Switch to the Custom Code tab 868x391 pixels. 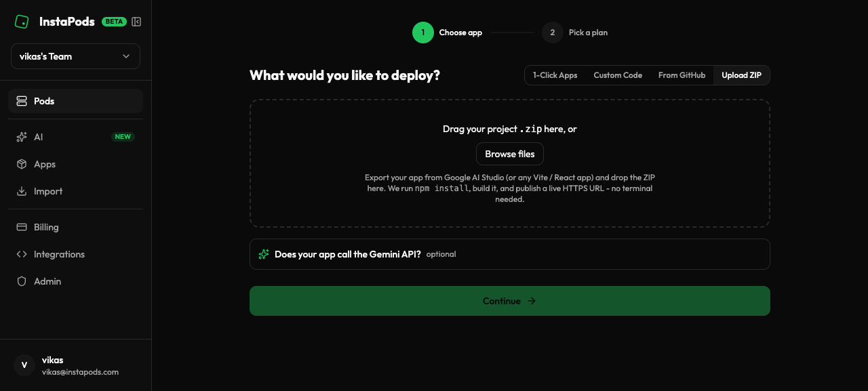click(x=618, y=75)
